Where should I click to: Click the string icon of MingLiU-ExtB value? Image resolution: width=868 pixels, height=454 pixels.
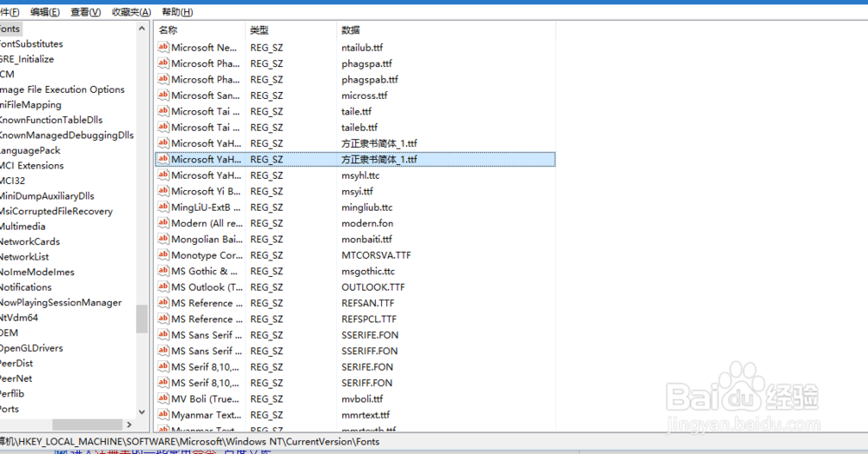163,207
